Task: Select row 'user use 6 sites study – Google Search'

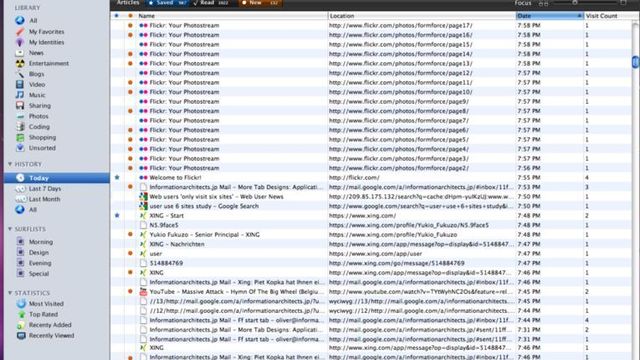Action: coord(371,206)
